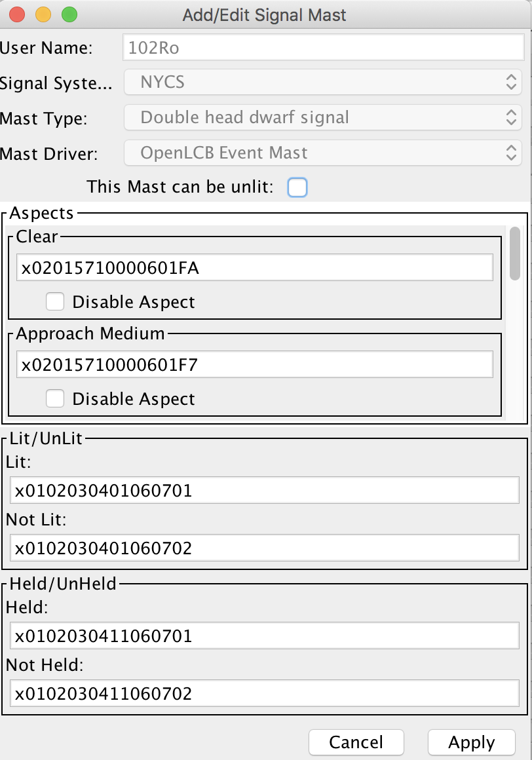
Task: Enable the 'This Mast can be unlit' checkbox
Action: pyautogui.click(x=298, y=187)
